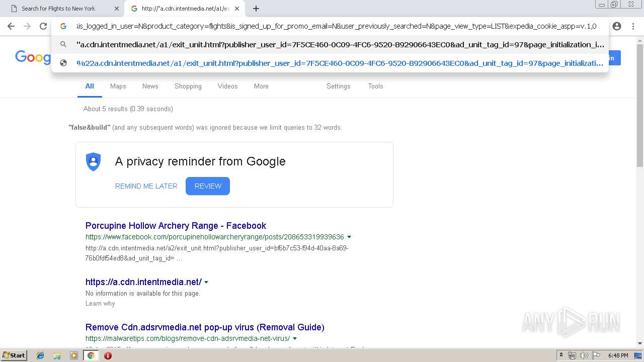This screenshot has height=362, width=644.
Task: Click the 'Learn why' link
Action: point(100,304)
